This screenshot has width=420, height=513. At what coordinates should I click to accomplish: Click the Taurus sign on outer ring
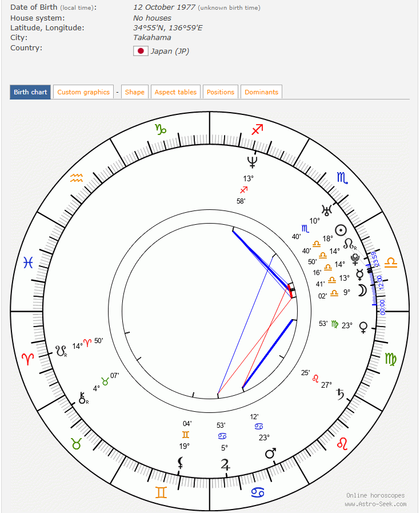[77, 444]
